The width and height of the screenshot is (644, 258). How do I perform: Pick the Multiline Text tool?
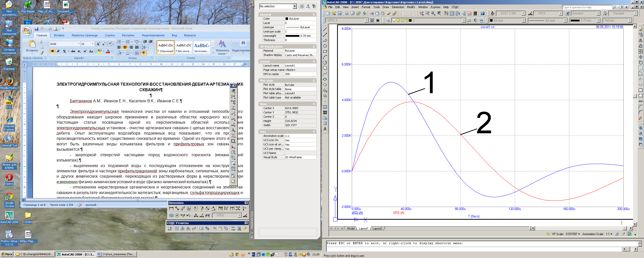(325, 129)
